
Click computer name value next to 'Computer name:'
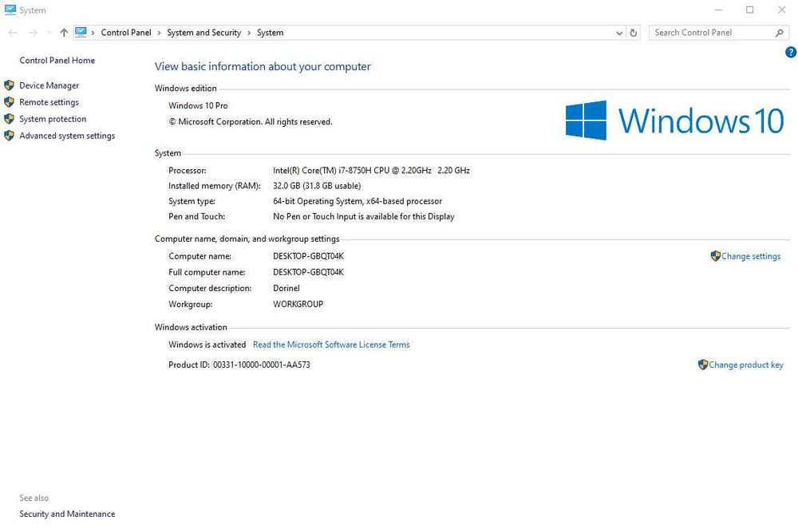pyautogui.click(x=308, y=256)
